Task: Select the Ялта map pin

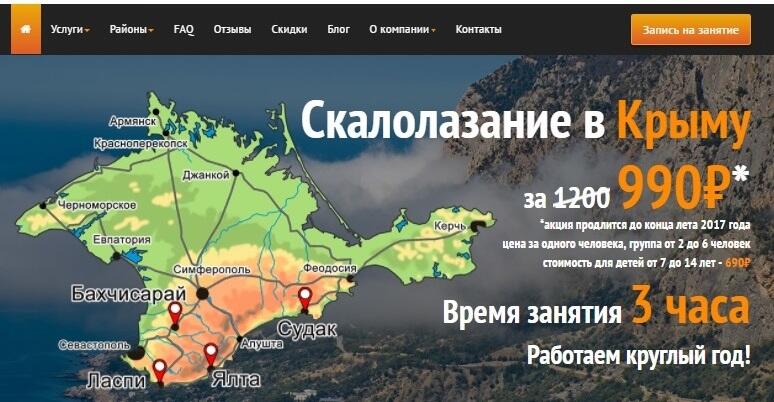Action: [x=211, y=356]
